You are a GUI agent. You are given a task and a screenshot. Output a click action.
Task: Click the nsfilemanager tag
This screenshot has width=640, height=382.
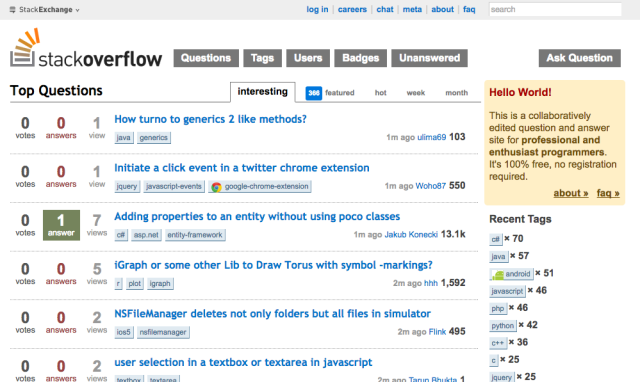click(163, 332)
